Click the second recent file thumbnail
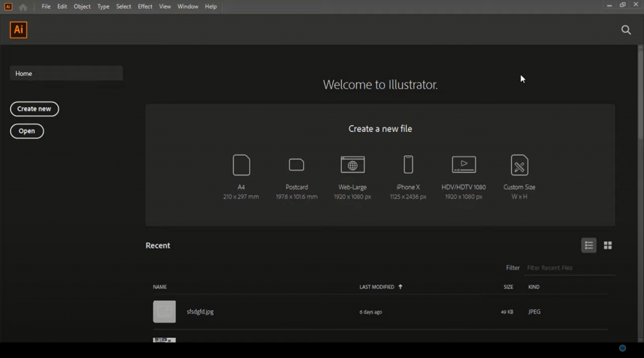 [164, 340]
